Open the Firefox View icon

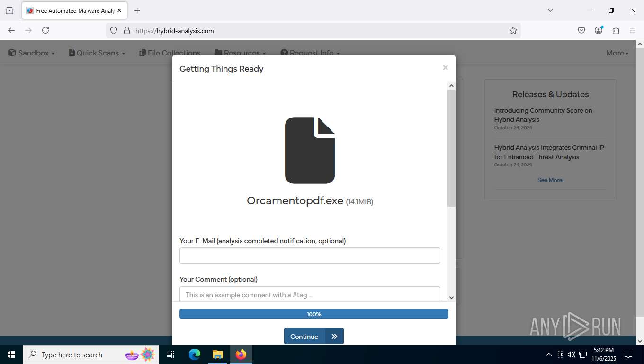click(9, 10)
